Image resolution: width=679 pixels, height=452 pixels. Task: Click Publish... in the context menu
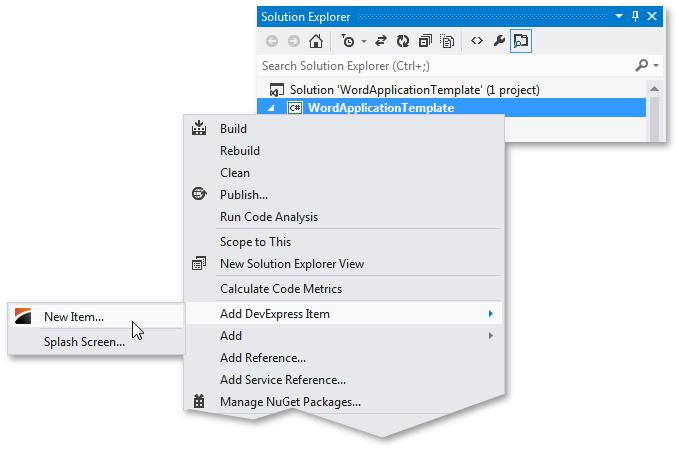(243, 194)
